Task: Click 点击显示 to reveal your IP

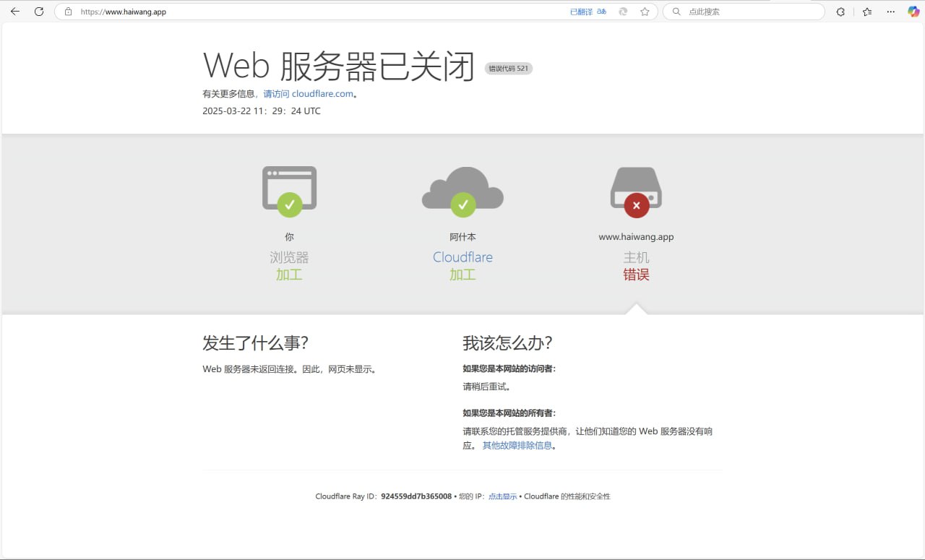Action: click(x=502, y=496)
